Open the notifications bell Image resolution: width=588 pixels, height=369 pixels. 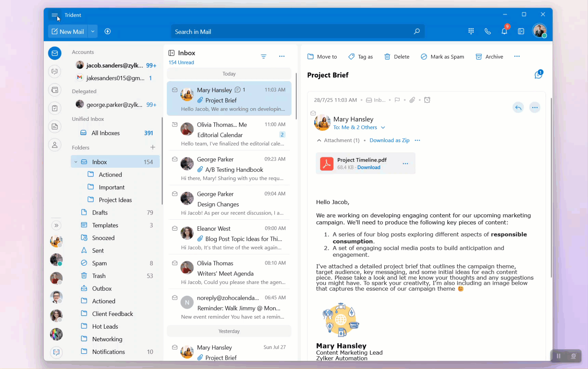click(504, 31)
